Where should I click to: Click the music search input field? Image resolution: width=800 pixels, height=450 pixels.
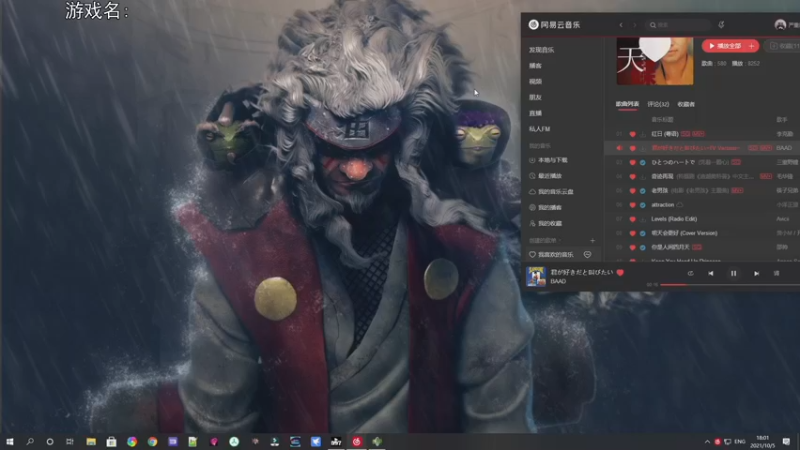pyautogui.click(x=679, y=24)
